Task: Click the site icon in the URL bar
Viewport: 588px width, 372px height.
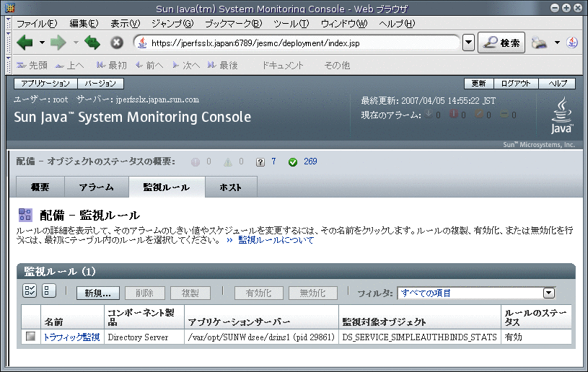Action: click(x=142, y=43)
